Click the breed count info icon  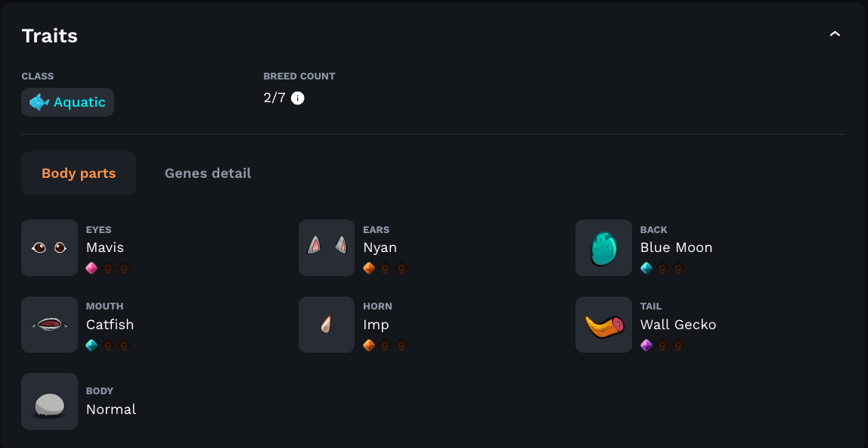tap(298, 98)
